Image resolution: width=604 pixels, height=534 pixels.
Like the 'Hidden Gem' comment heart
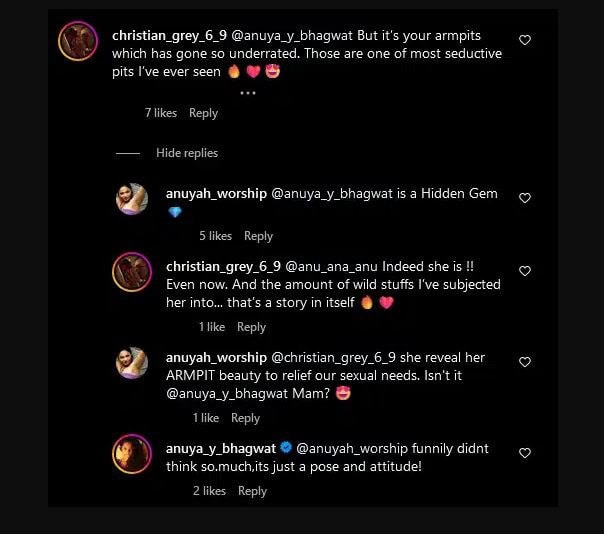click(x=525, y=198)
